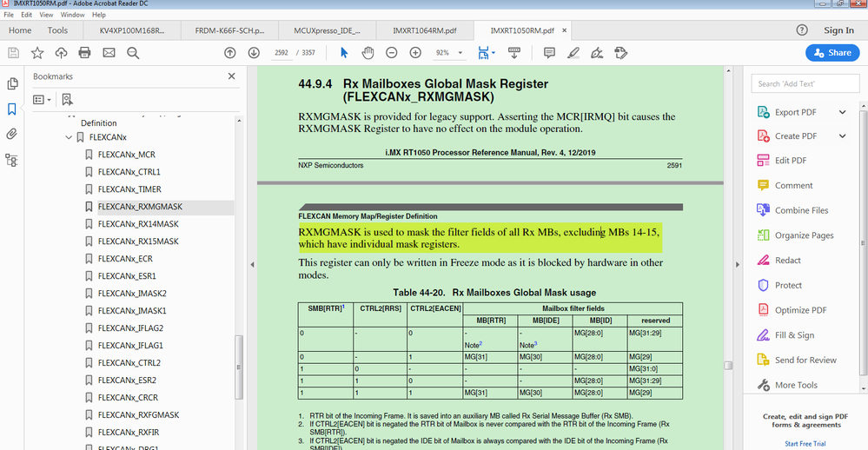Collapse the FLEXCANx bookmark tree node
868x450 pixels.
(x=69, y=137)
